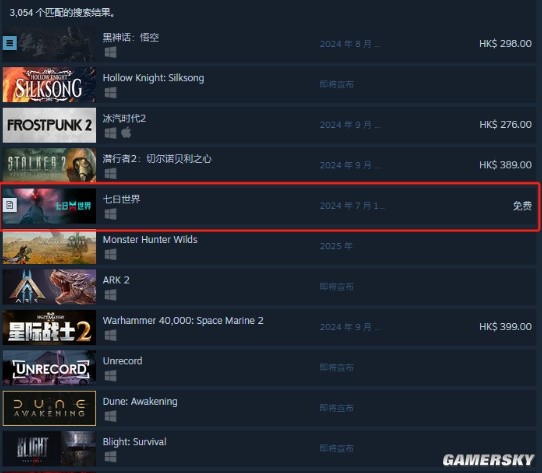The width and height of the screenshot is (542, 473).
Task: Click the HK$ 399.00 Space Marine 2 price
Action: 505,326
